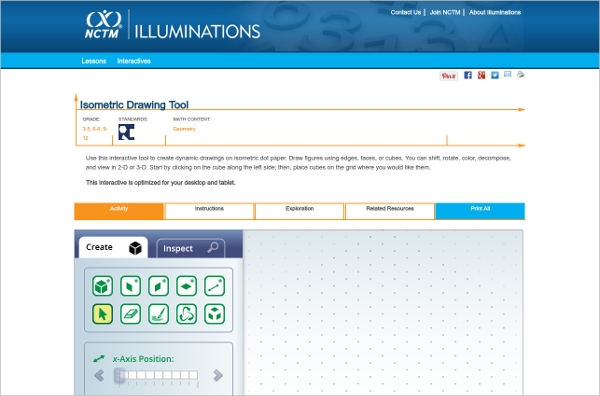Select the add left face tool
Image resolution: width=600 pixels, height=396 pixels.
[x=130, y=286]
